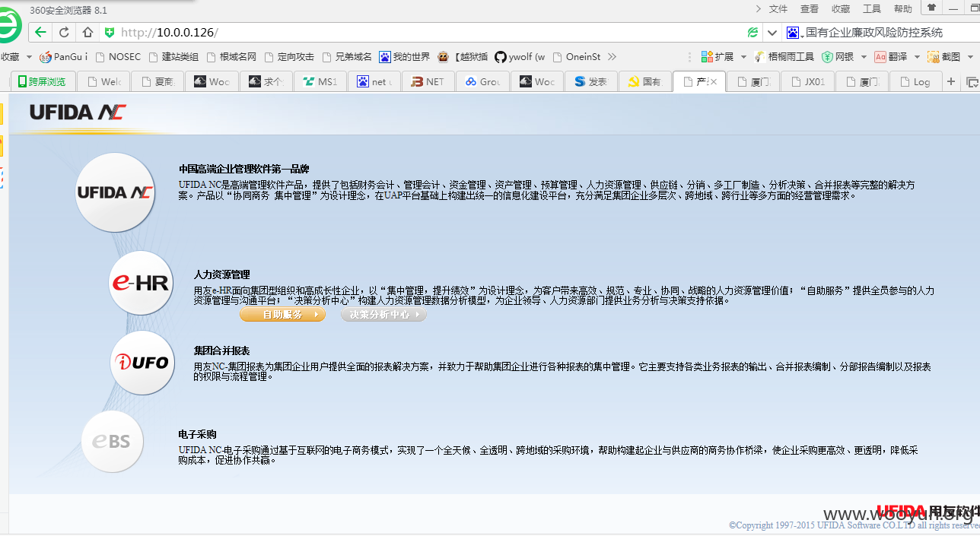
Task: Switch to the 求个 tab
Action: coord(266,81)
